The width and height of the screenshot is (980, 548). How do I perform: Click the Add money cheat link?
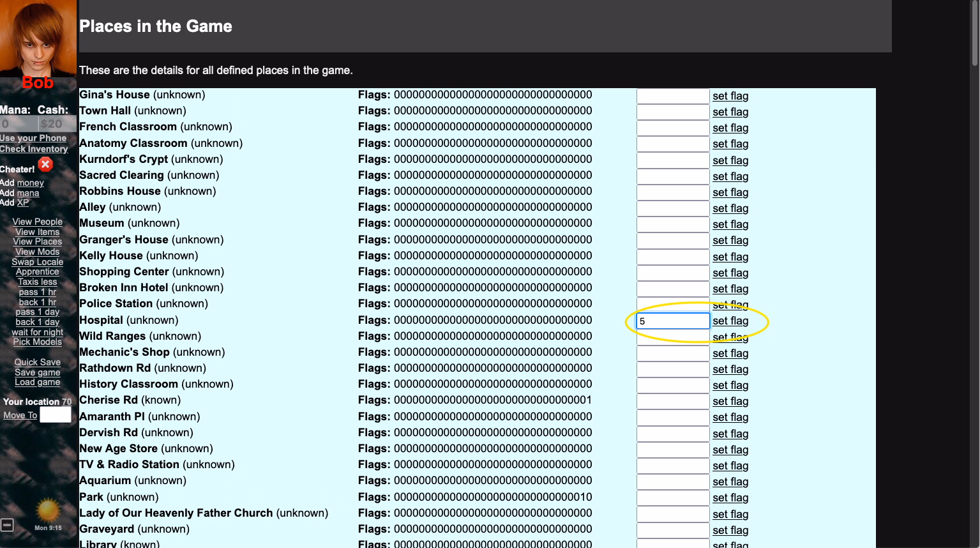30,183
